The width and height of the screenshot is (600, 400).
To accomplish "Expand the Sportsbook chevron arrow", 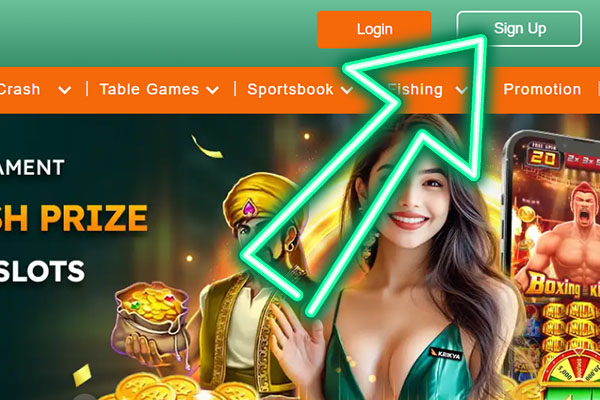I will coord(347,90).
